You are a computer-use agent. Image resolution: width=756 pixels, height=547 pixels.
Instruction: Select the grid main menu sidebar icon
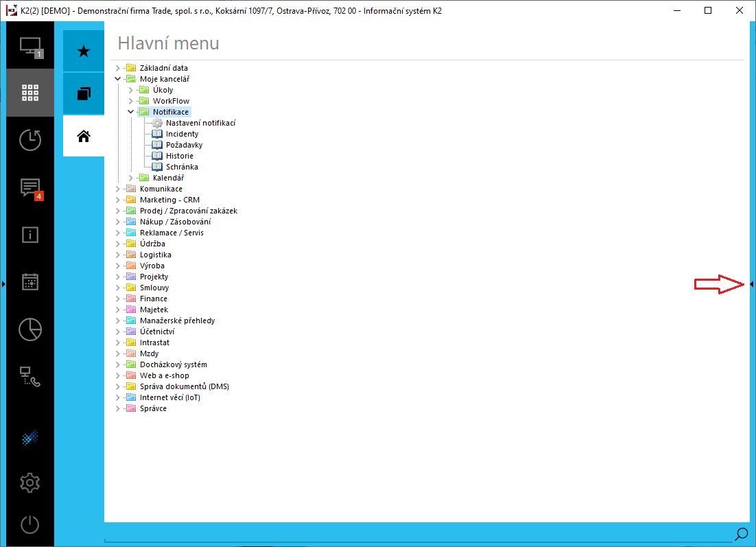(30, 92)
